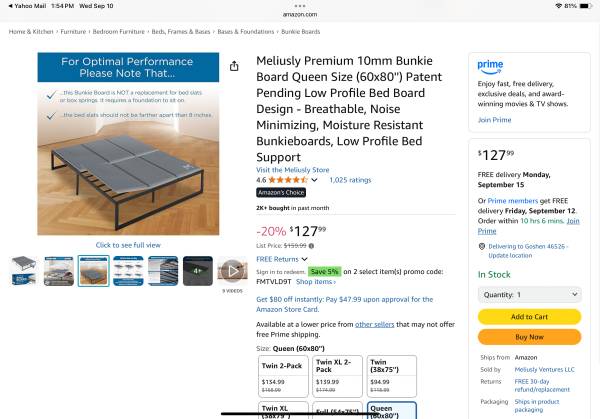Tap the delivery location pin icon
Screen dimensions: 600x419
tap(482, 245)
